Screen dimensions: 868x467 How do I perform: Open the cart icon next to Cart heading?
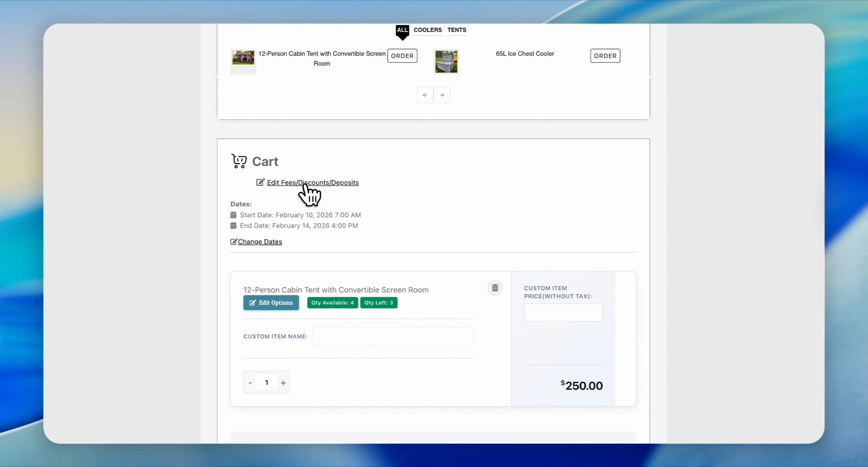[239, 161]
